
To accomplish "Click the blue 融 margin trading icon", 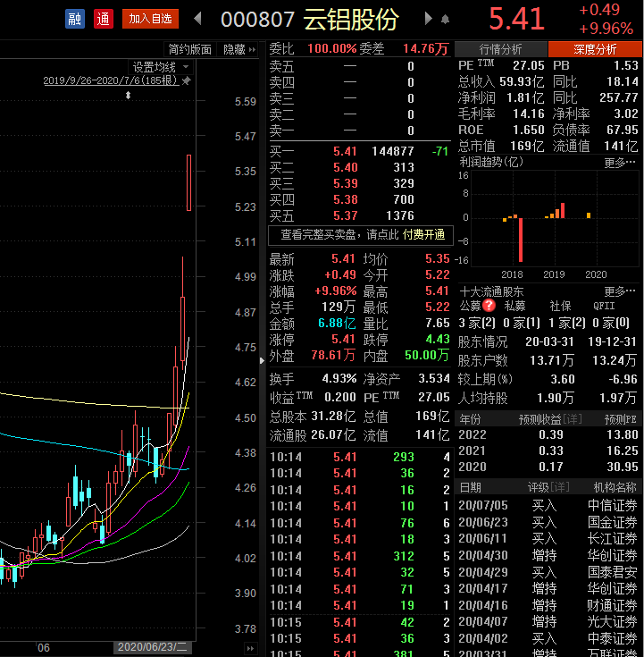I will [x=75, y=19].
